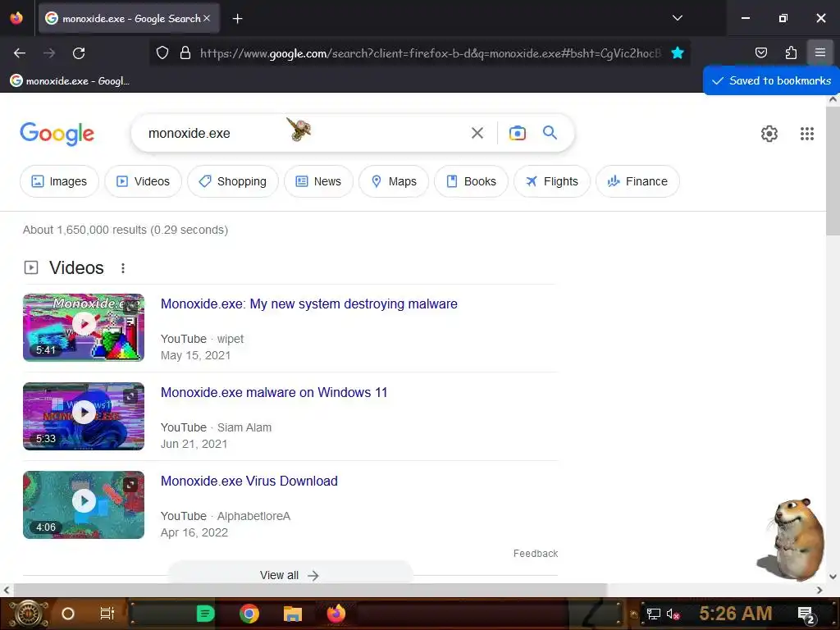Clear the search box with X

click(477, 133)
